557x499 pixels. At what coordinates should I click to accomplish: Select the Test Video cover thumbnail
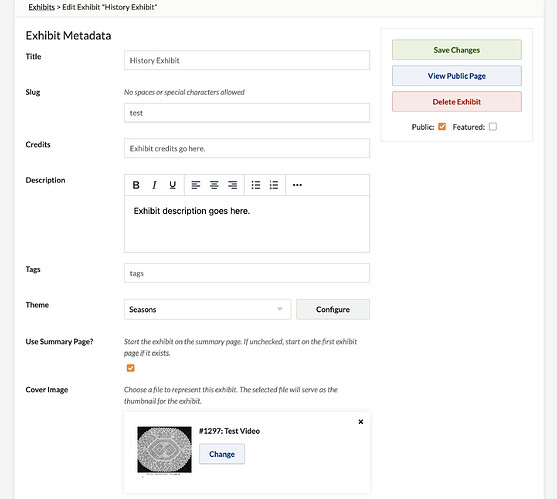point(164,450)
